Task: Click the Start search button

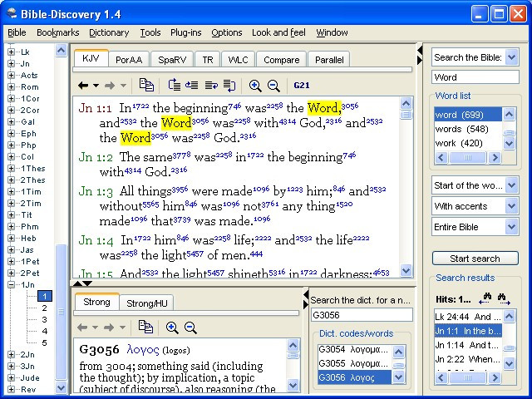Action: pyautogui.click(x=475, y=259)
